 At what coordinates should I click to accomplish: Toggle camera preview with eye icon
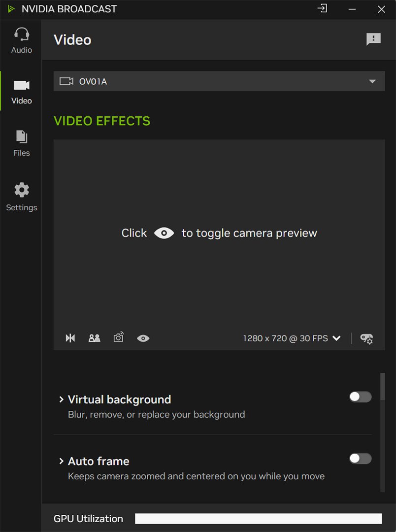coord(143,338)
